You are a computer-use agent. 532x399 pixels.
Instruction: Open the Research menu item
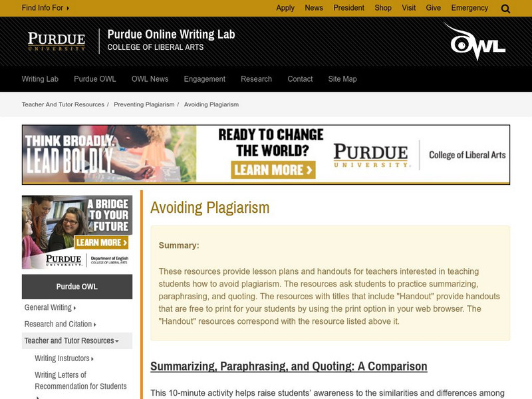tap(257, 79)
